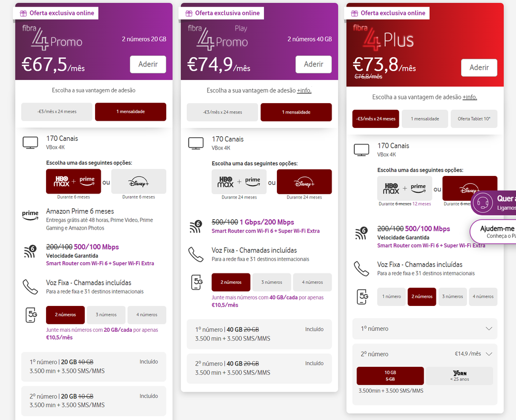
Task: Select 4 números in Fibra 4 Plus card
Action: pos(484,297)
